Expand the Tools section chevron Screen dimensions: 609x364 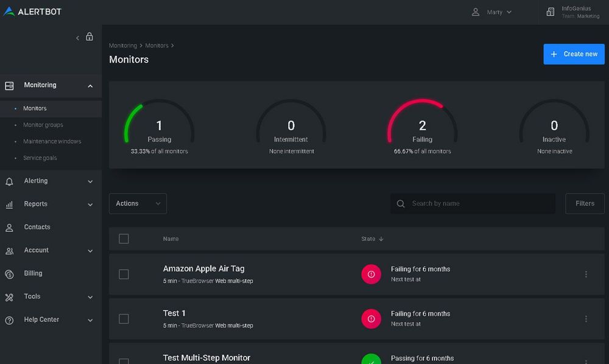tap(90, 297)
